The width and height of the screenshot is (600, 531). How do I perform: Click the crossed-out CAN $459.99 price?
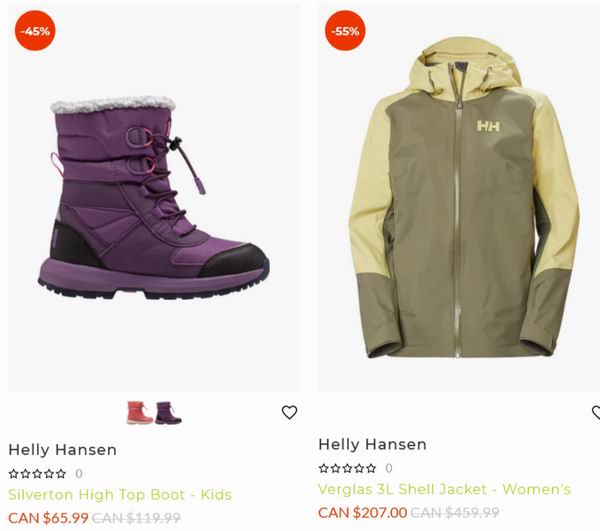pos(455,513)
